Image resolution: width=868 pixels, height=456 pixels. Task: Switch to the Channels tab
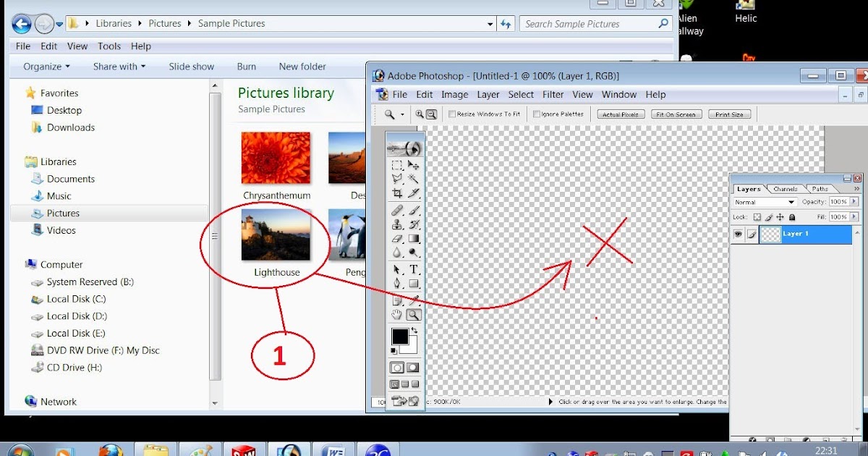coord(785,189)
